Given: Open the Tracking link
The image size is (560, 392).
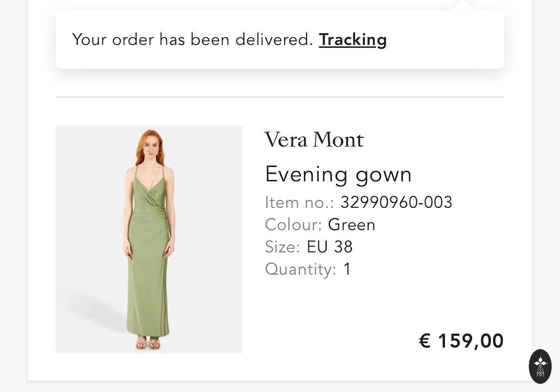Looking at the screenshot, I should point(353,40).
